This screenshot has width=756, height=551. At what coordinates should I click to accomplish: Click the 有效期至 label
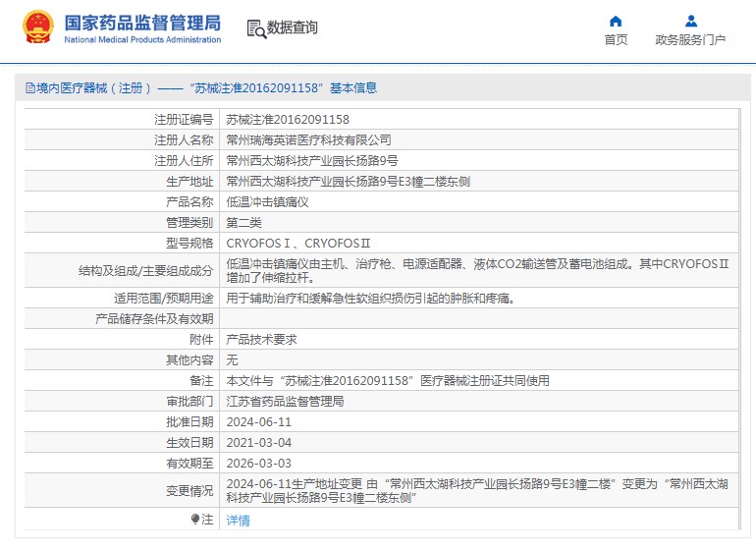(189, 464)
